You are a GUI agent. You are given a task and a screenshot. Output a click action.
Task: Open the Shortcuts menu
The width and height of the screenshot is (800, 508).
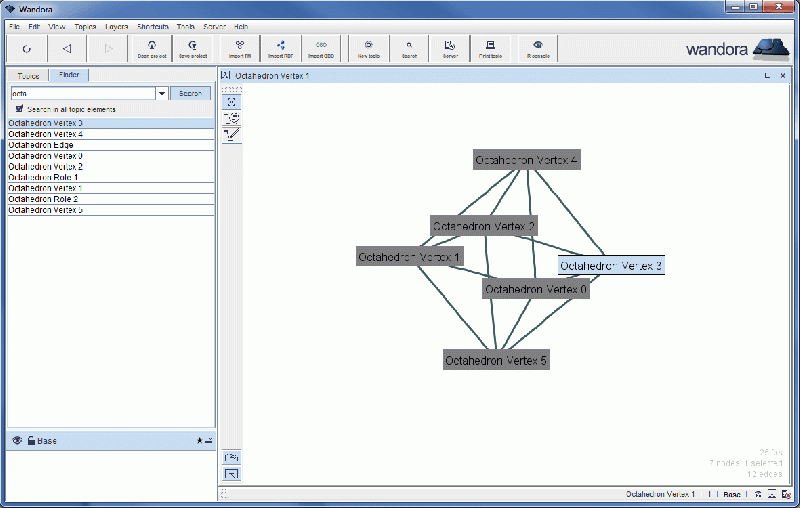click(153, 26)
